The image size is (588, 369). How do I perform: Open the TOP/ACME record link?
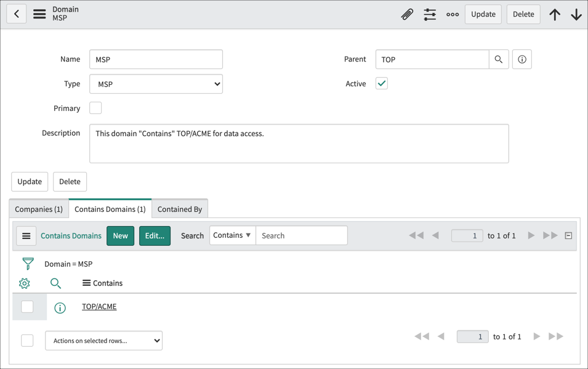[x=99, y=306]
